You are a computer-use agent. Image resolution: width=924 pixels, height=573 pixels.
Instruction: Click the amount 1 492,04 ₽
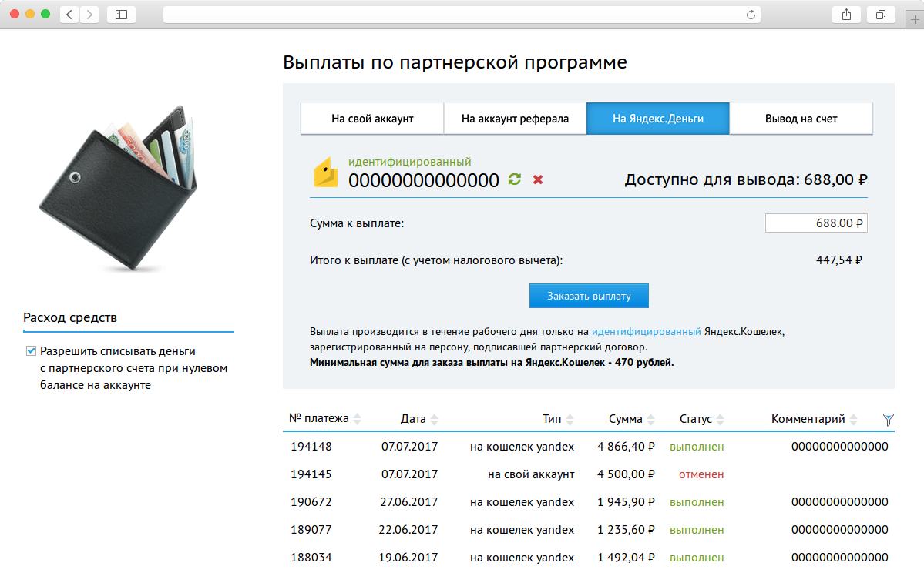[626, 557]
